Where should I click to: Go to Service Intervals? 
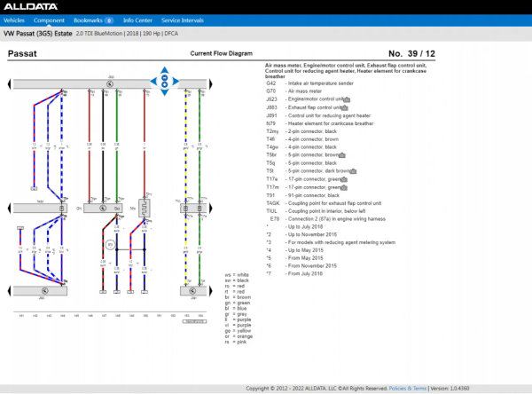click(184, 19)
